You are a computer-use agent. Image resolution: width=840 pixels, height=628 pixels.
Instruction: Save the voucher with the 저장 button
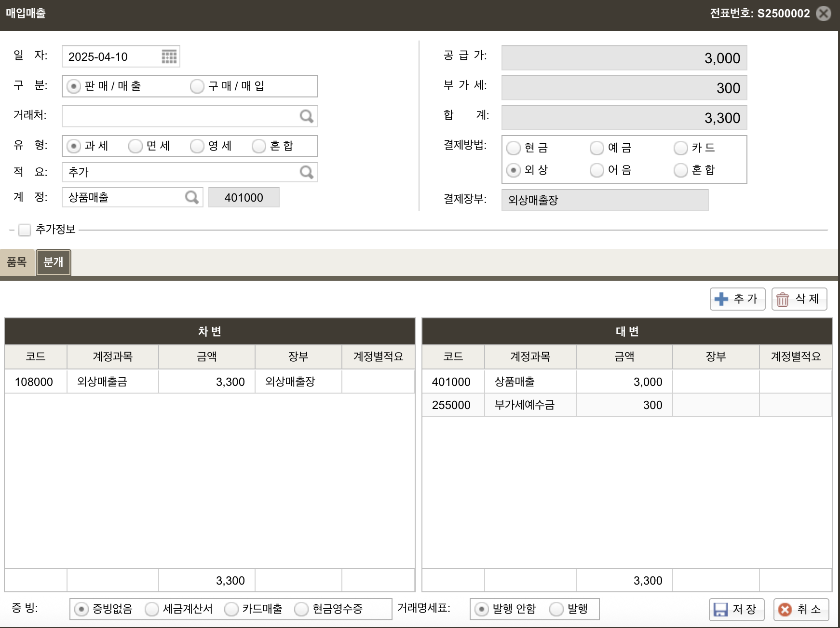(x=736, y=609)
